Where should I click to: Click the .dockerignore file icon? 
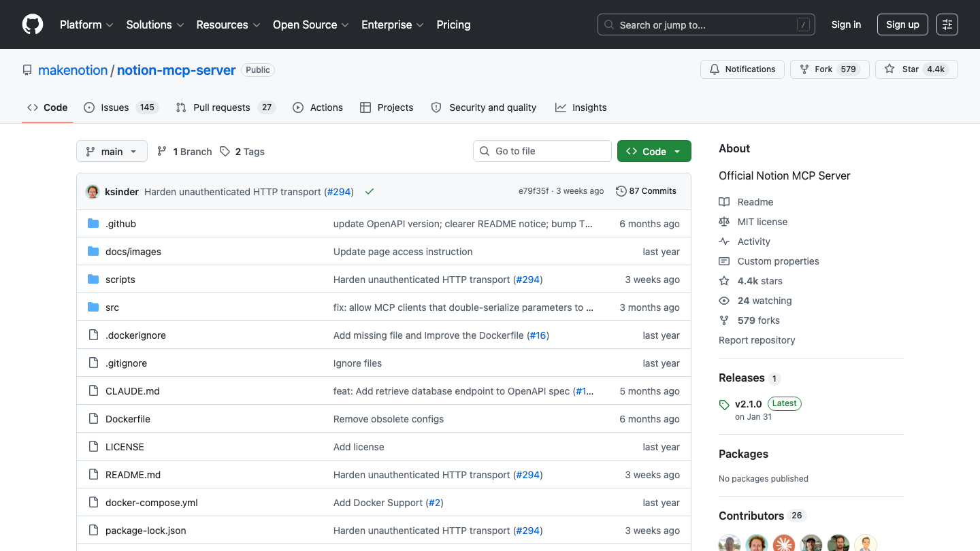(93, 335)
